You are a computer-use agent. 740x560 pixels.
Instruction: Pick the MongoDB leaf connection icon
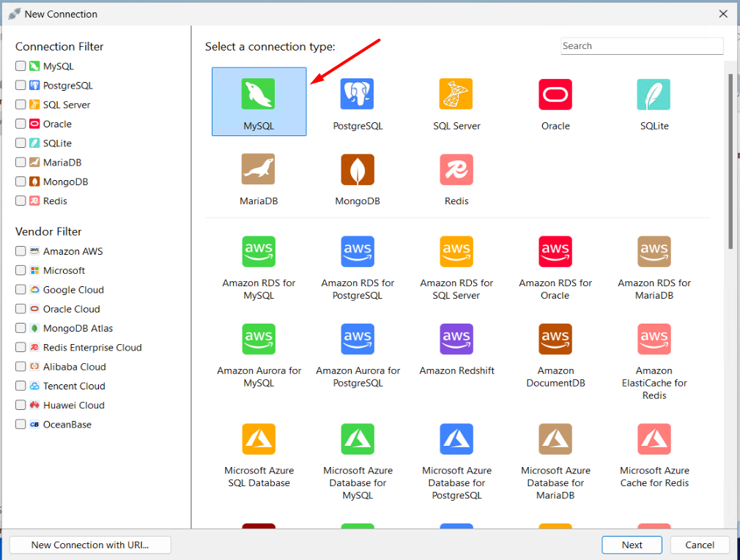(358, 169)
